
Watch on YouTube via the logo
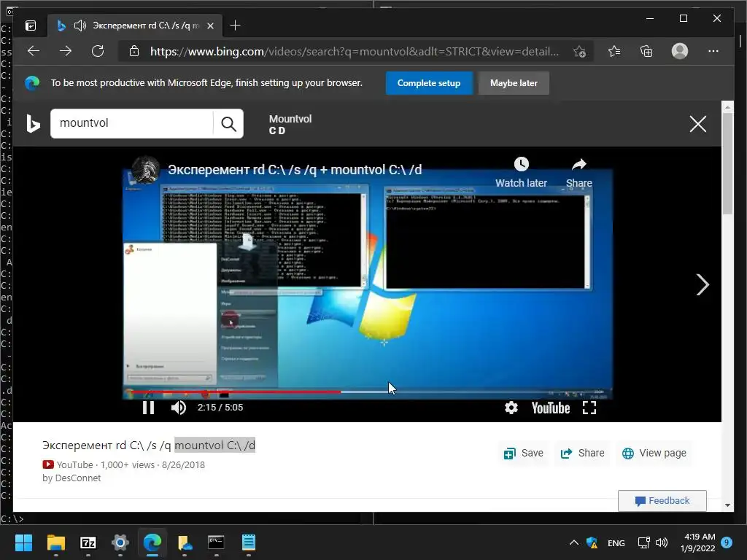pyautogui.click(x=551, y=408)
